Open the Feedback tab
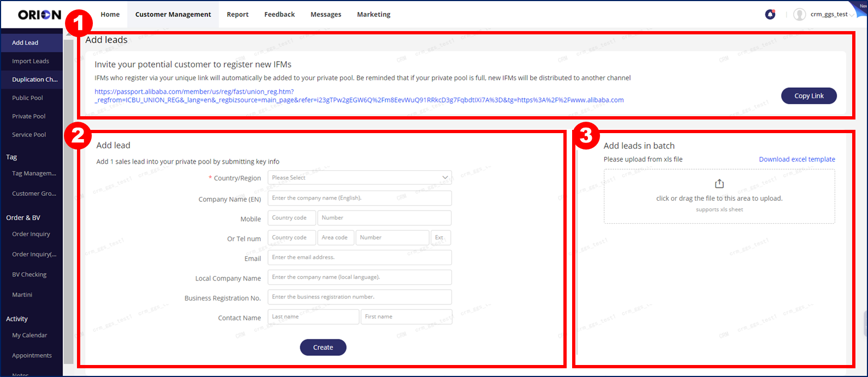Image resolution: width=868 pixels, height=377 pixels. pos(280,15)
